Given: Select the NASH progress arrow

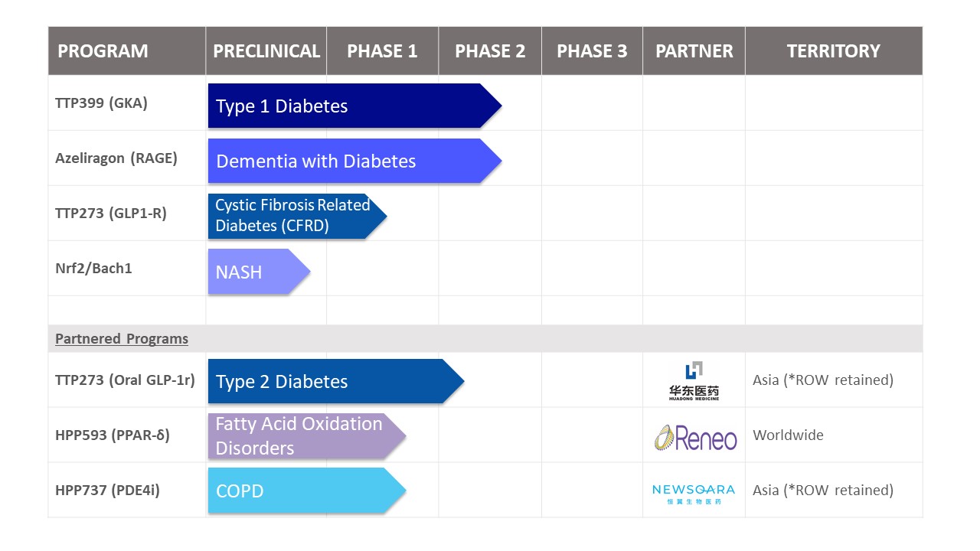Looking at the screenshot, I should [253, 272].
